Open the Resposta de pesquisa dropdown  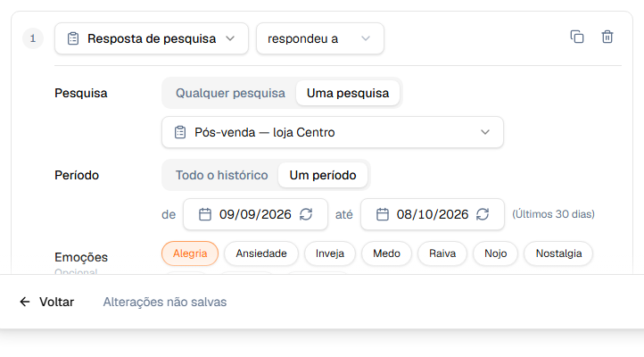(152, 38)
